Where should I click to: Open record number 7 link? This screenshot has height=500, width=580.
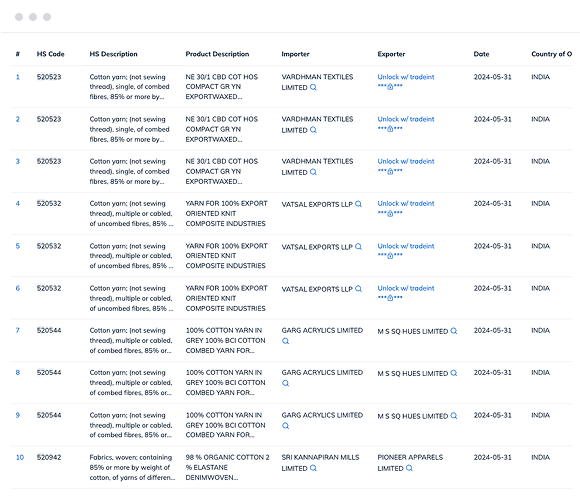point(18,330)
